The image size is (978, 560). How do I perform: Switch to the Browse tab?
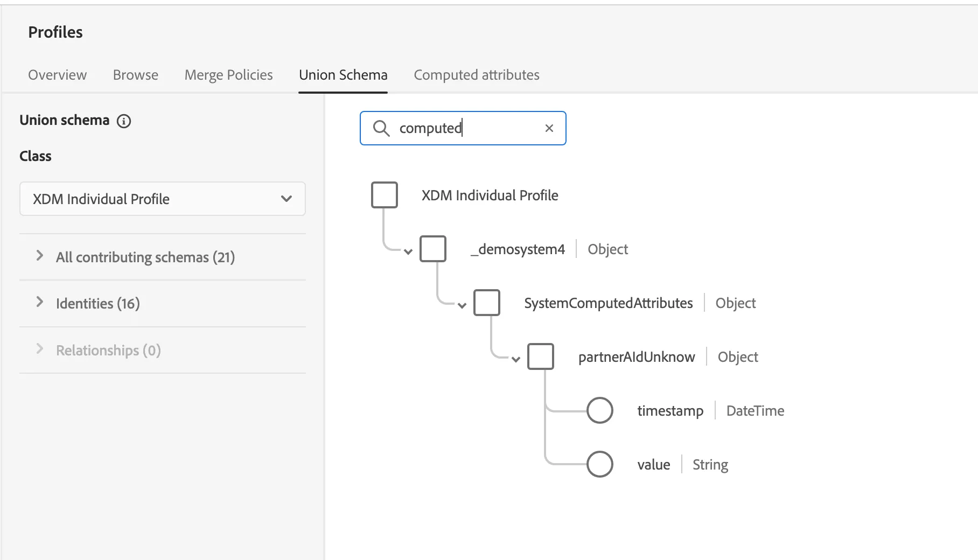(136, 75)
